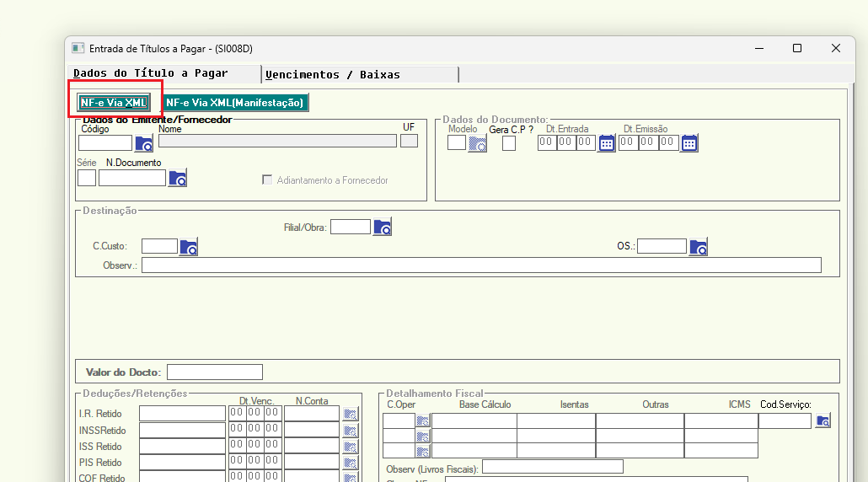Focus the N.Documento input field
The image size is (868, 482).
[x=132, y=178]
